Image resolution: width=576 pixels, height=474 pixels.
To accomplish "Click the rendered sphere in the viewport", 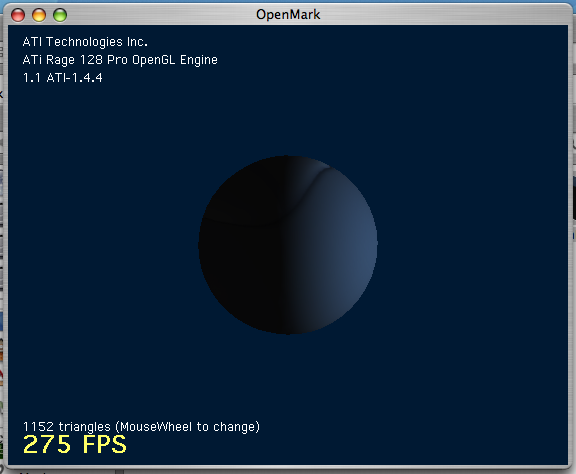I will 288,245.
